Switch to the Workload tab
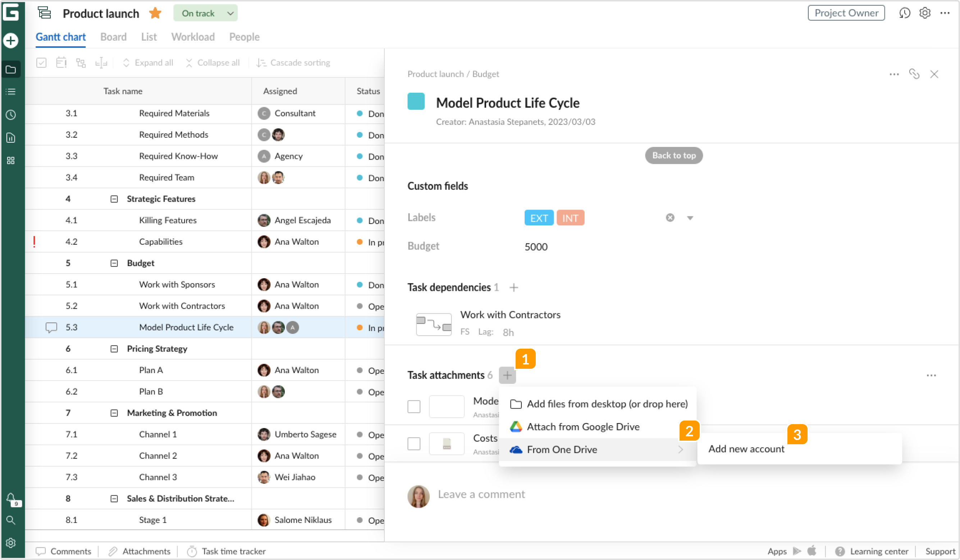This screenshot has height=560, width=960. point(193,37)
